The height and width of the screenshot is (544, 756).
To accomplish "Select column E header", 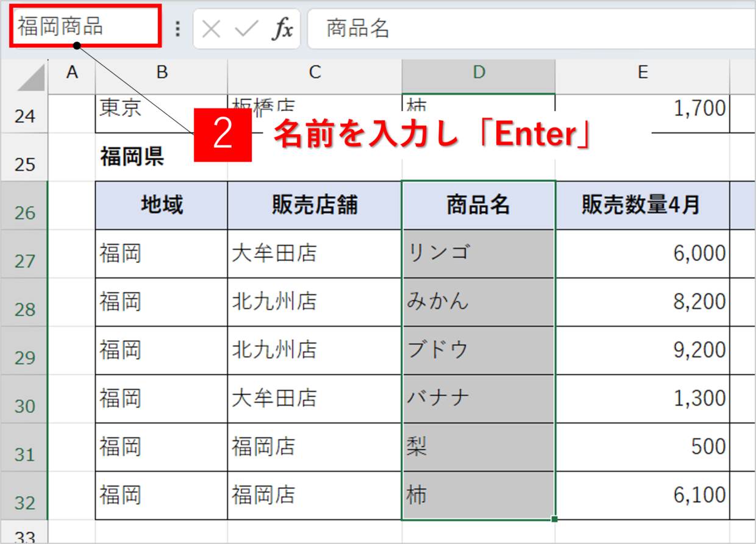I will pyautogui.click(x=642, y=73).
